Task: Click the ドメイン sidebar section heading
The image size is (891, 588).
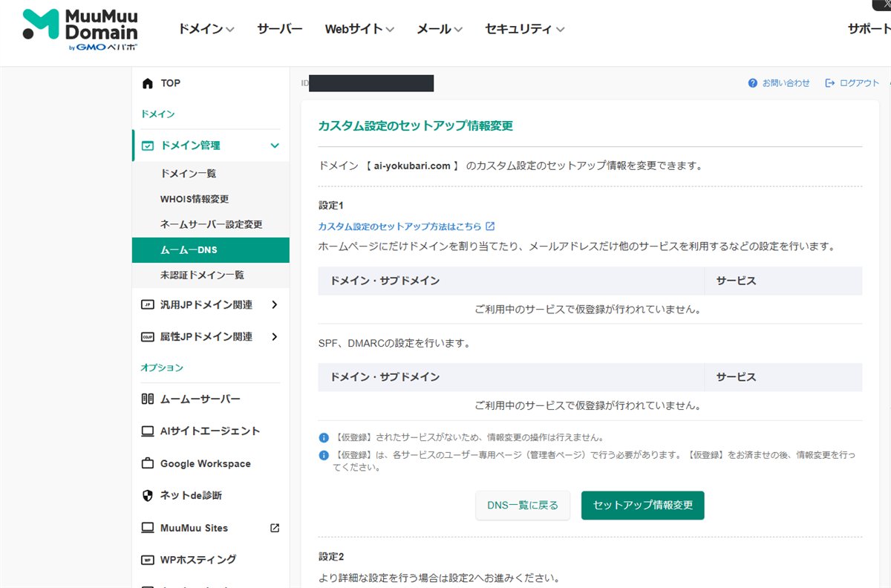Action: click(157, 114)
